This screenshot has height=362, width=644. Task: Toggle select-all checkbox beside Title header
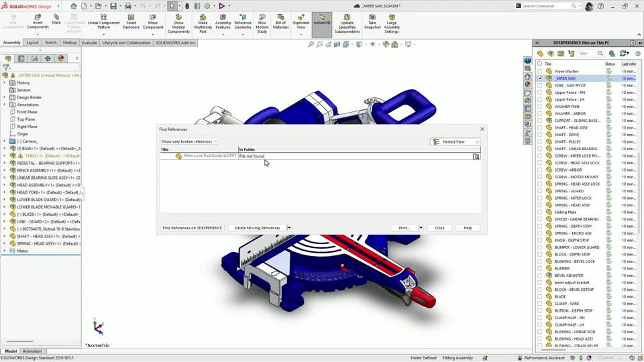[x=539, y=64]
